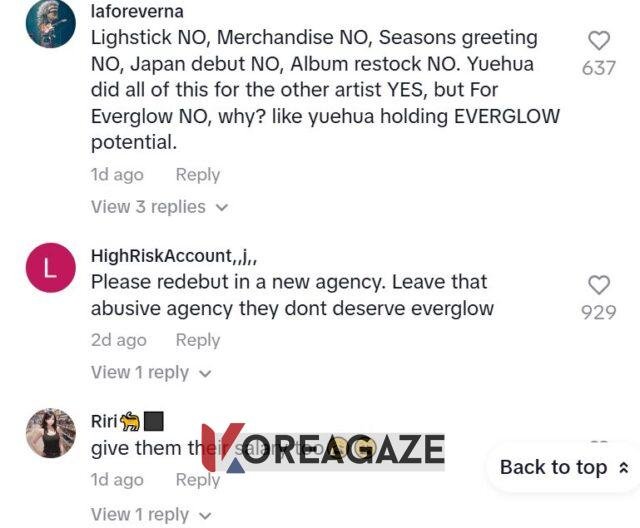640x528 pixels.
Task: Reply to laforeverna's comment
Action: (198, 175)
